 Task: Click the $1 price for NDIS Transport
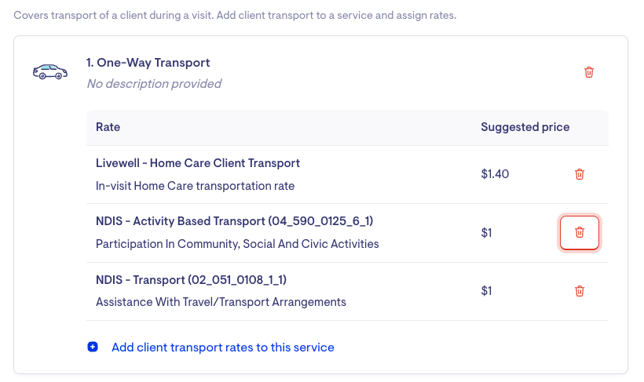[486, 291]
